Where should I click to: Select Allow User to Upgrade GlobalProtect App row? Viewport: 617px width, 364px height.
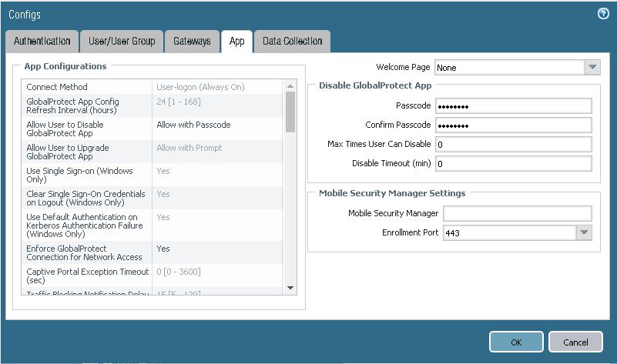[x=152, y=152]
